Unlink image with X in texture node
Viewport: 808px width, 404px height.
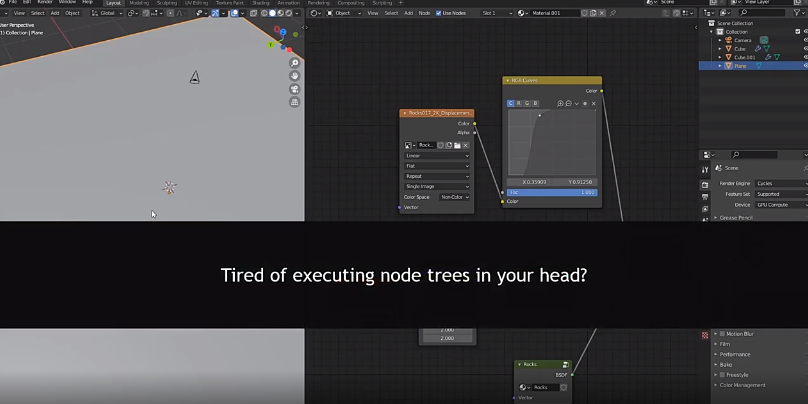pos(465,145)
